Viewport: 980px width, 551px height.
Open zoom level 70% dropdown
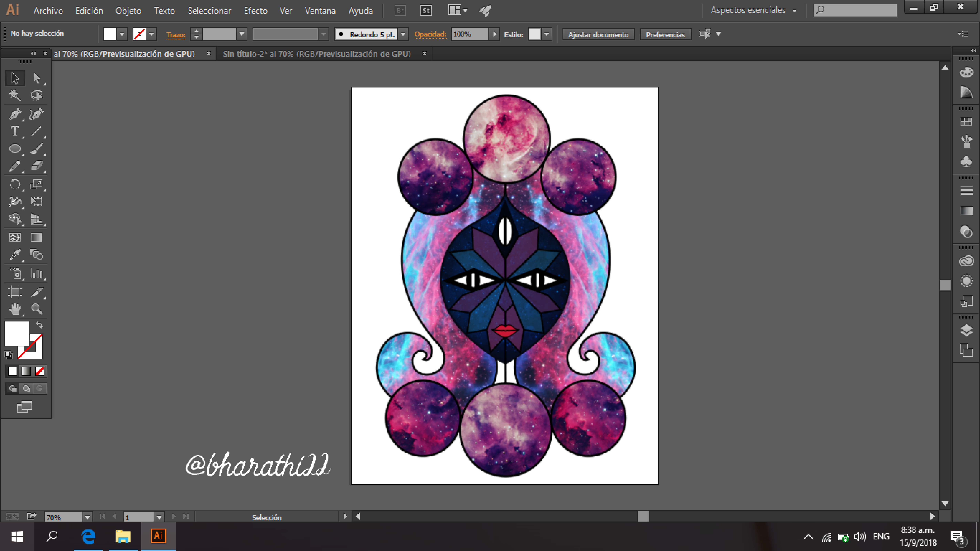[87, 517]
